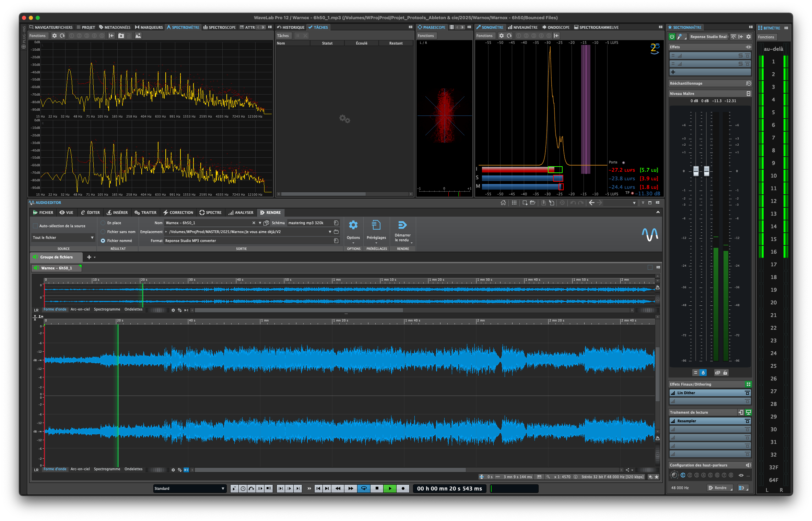Open the Standard transport preset dropdown
Image resolution: width=812 pixels, height=521 pixels.
coord(190,488)
